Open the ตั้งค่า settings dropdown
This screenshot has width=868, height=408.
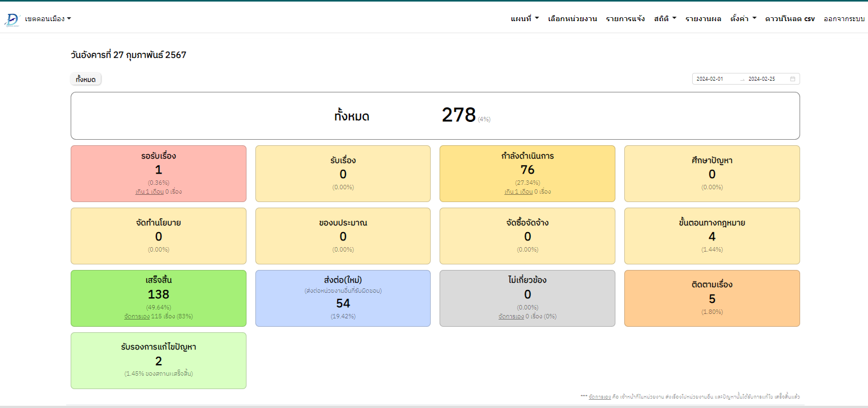(743, 19)
